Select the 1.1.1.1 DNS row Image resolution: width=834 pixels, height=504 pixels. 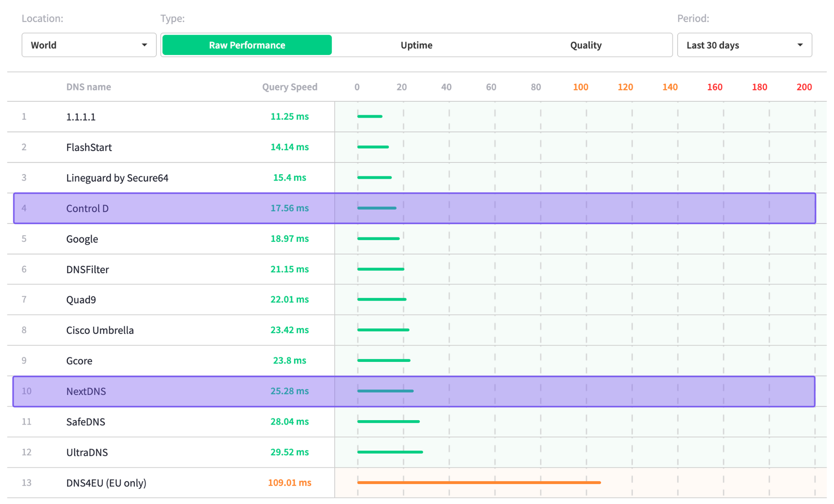pyautogui.click(x=81, y=117)
